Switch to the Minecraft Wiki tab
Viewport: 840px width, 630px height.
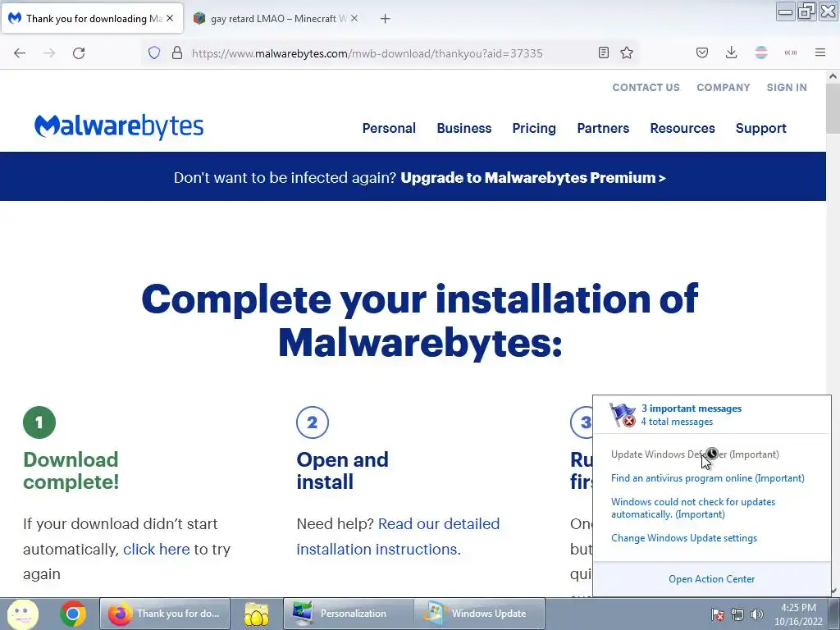(276, 19)
